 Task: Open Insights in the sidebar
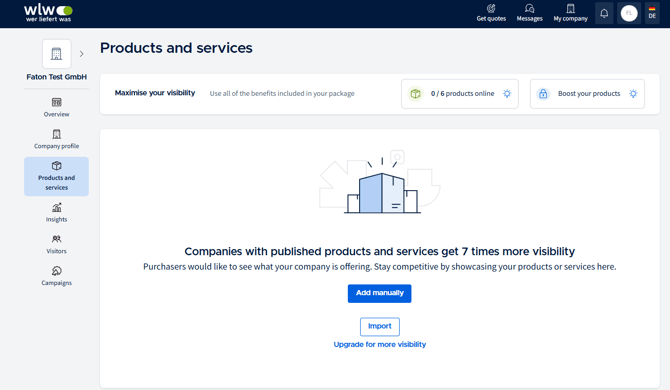pos(56,213)
